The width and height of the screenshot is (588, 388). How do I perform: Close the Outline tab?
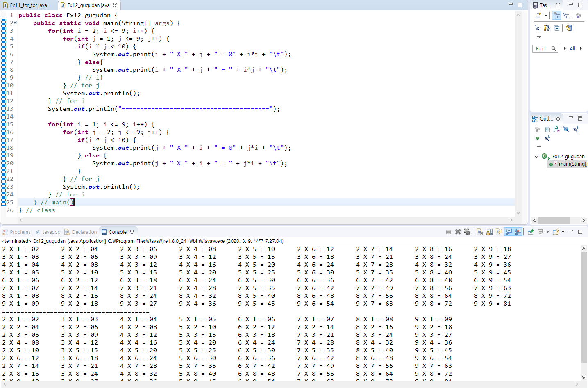pos(558,119)
